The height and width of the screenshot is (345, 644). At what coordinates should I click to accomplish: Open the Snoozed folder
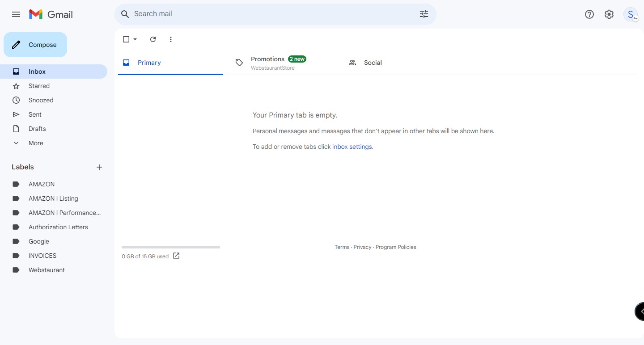coord(54,100)
